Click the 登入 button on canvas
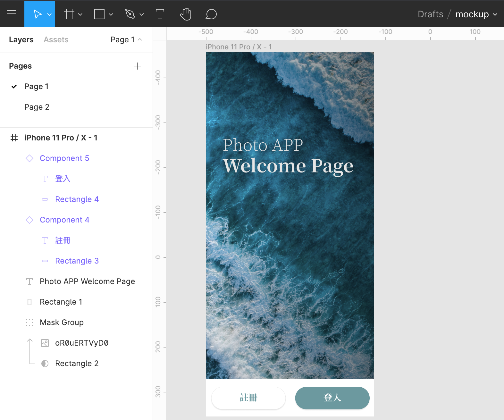Image resolution: width=504 pixels, height=420 pixels. [332, 398]
